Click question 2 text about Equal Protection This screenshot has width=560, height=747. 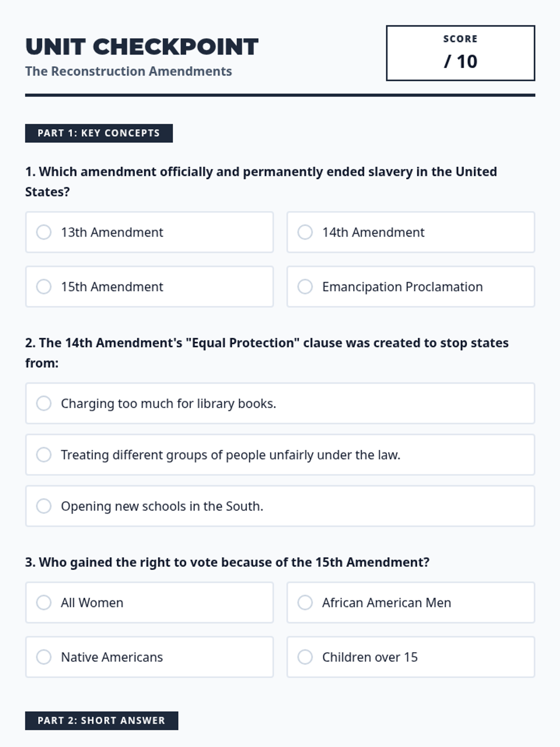pyautogui.click(x=266, y=343)
